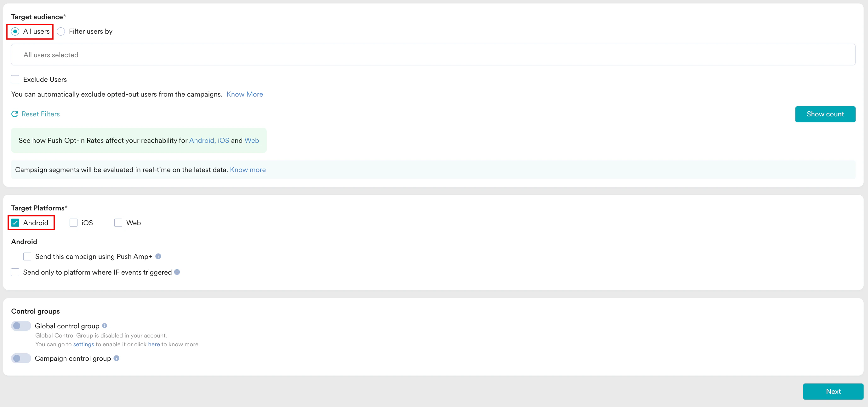This screenshot has height=407, width=868.
Task: Toggle the Global control group switch
Action: (20, 326)
